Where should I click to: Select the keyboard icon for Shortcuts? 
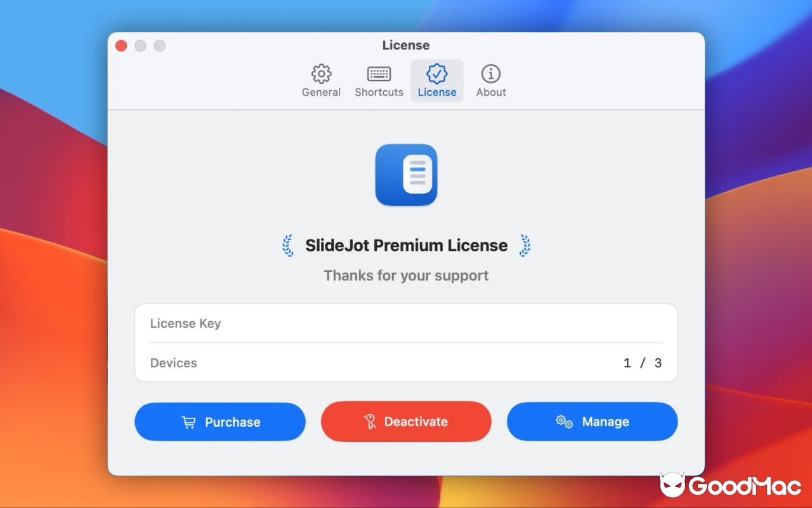pyautogui.click(x=379, y=73)
